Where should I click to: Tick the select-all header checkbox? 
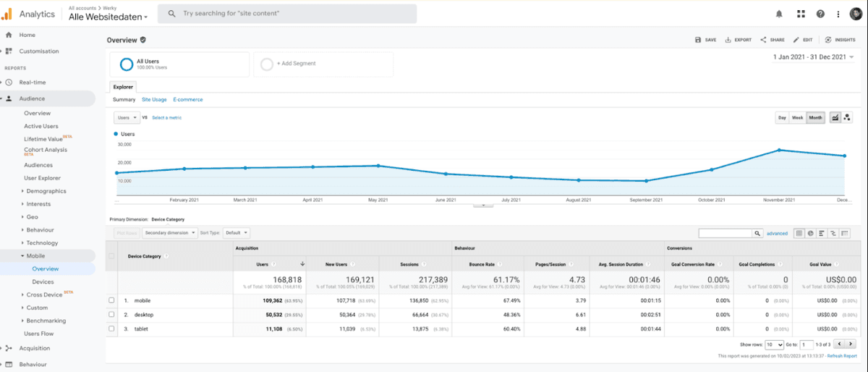point(111,255)
